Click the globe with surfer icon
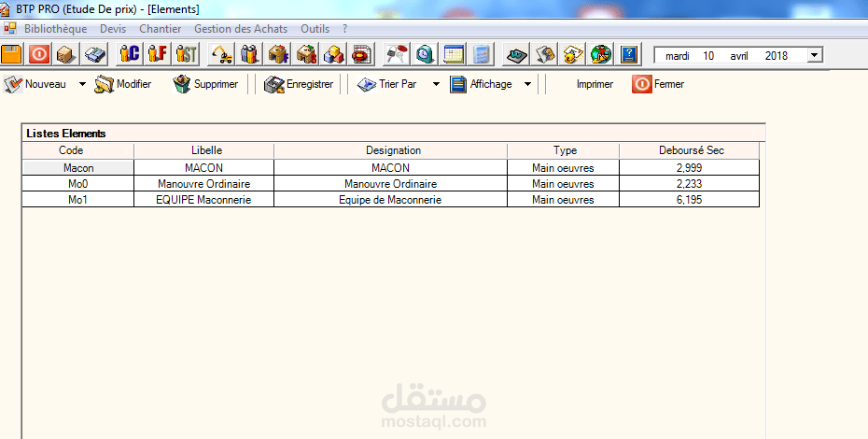Viewport: 868px width, 439px height. click(x=601, y=54)
